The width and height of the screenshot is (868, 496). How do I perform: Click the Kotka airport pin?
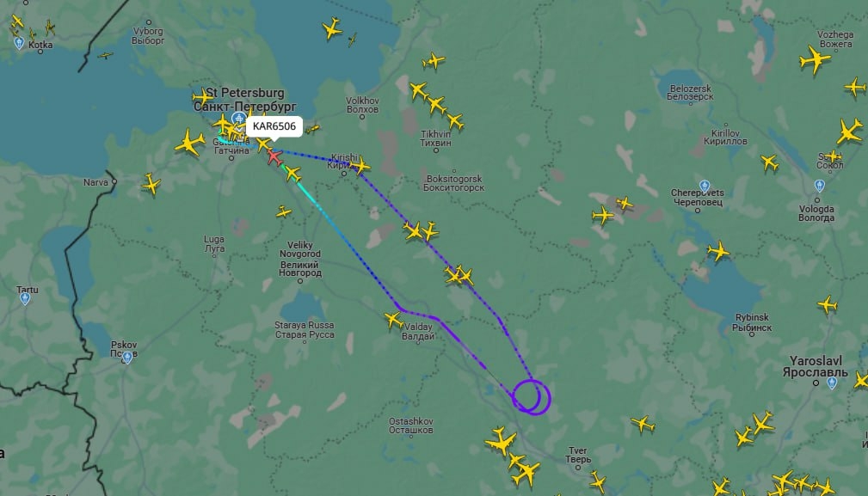[19, 43]
